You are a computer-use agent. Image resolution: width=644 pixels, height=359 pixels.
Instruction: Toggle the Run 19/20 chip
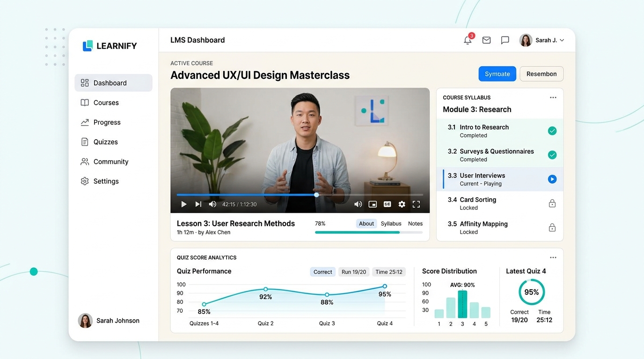353,272
